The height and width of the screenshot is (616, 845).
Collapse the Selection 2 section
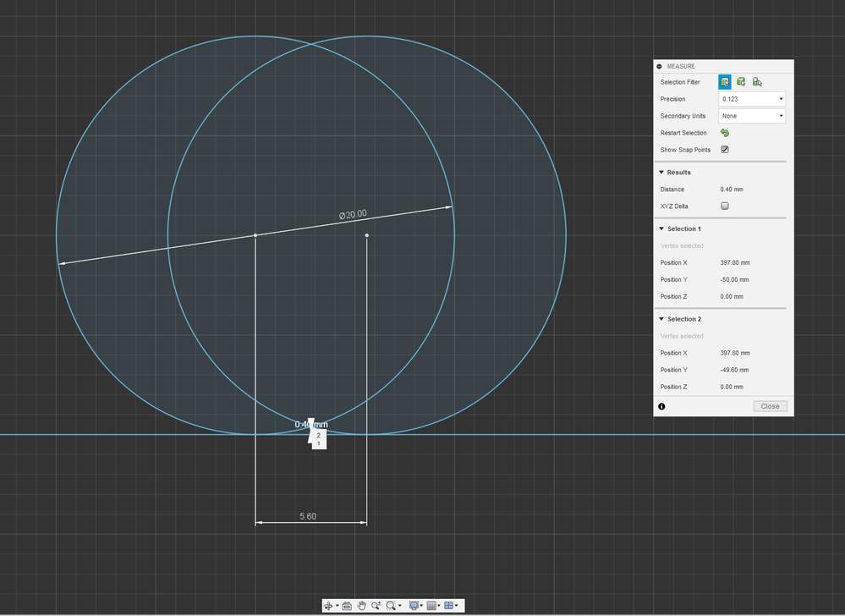point(661,319)
